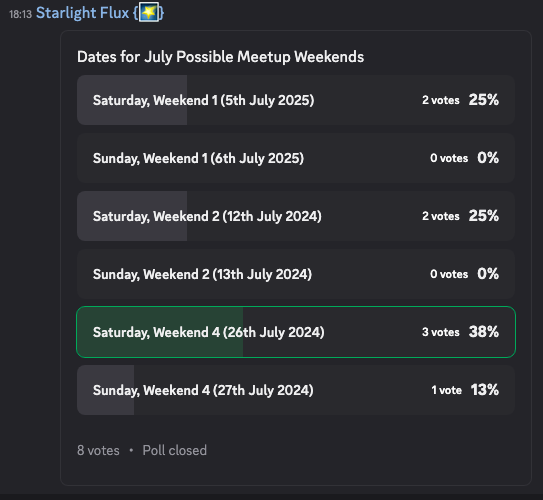Screen dimensions: 543x500
Task: Select winning Saturday, Weekend 4 (26th July) option
Action: tap(296, 332)
